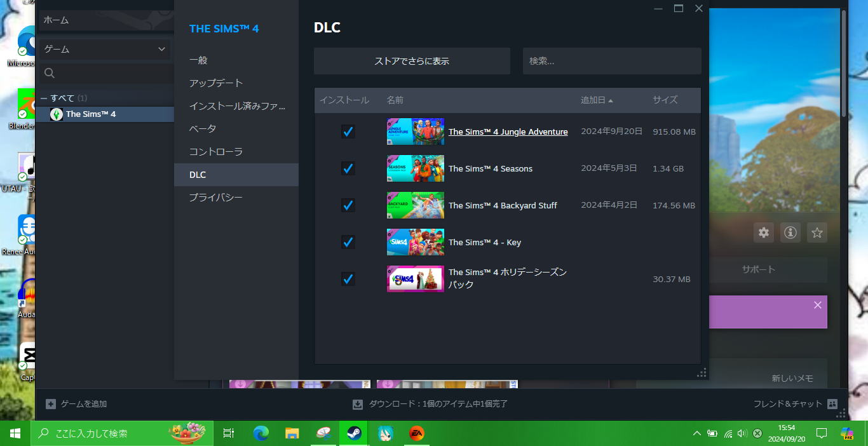The image size is (868, 446).
Task: Focus the Windows taskbar search box
Action: [122, 433]
